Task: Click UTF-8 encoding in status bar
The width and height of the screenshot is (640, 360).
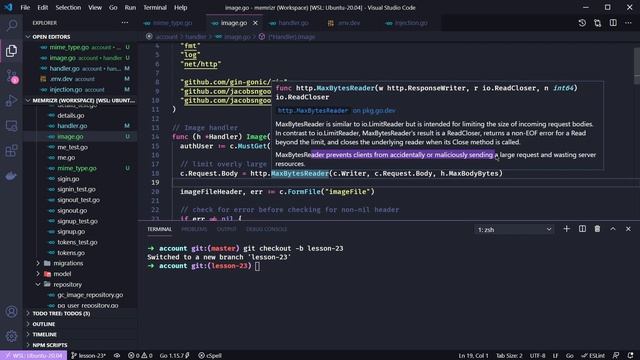Action: pyautogui.click(x=537, y=356)
